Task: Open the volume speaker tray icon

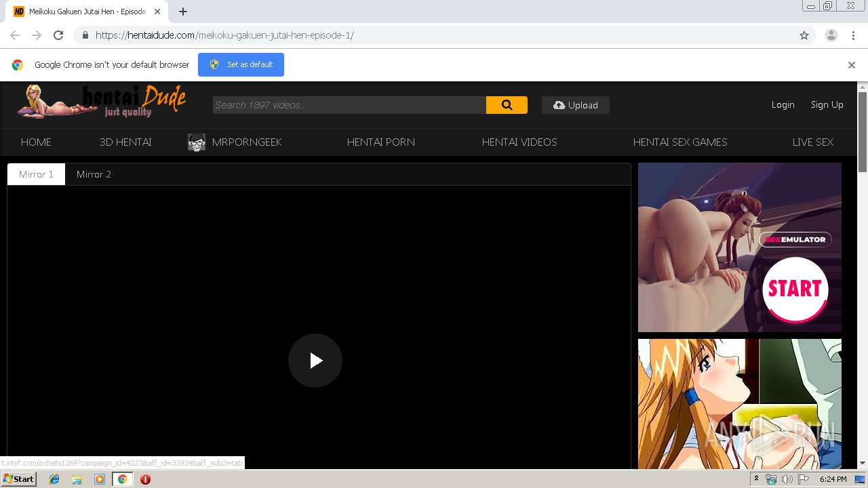Action: pyautogui.click(x=787, y=479)
